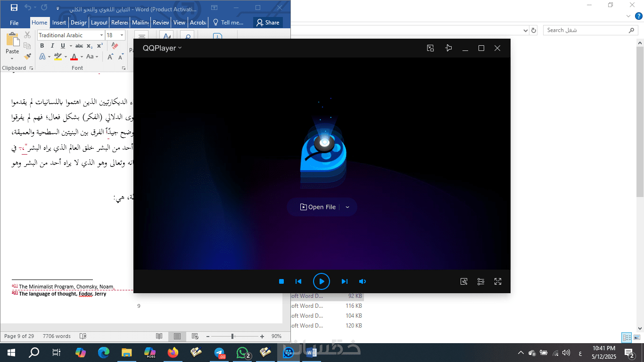
Task: Enter fullscreen mode in QQPlayer
Action: 498,281
